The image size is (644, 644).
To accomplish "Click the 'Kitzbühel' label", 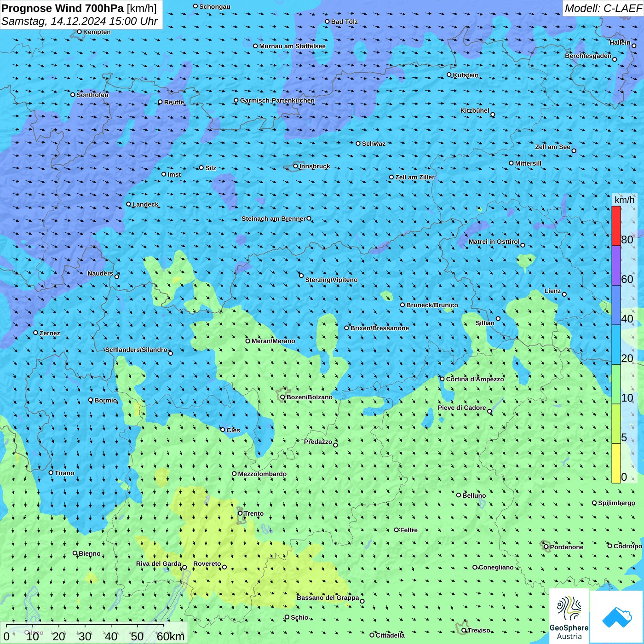I will click(x=475, y=110).
